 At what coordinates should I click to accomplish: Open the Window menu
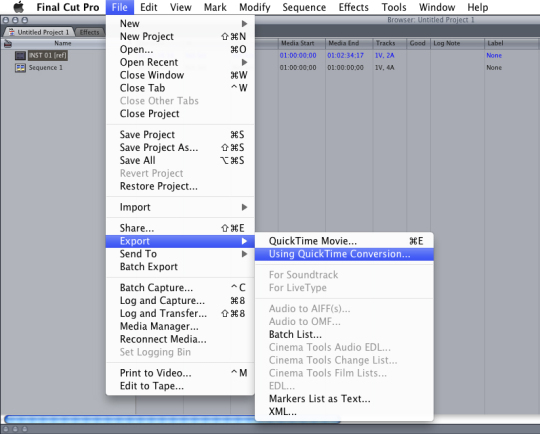[x=437, y=7]
